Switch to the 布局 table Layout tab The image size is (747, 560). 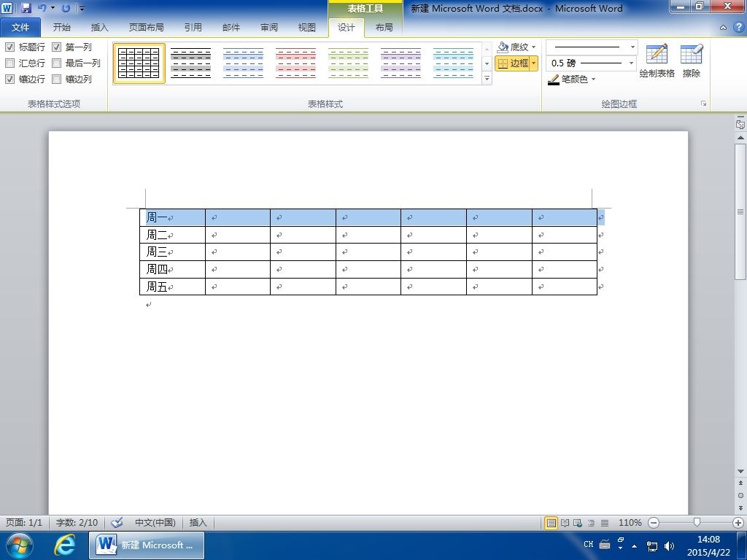[x=384, y=28]
